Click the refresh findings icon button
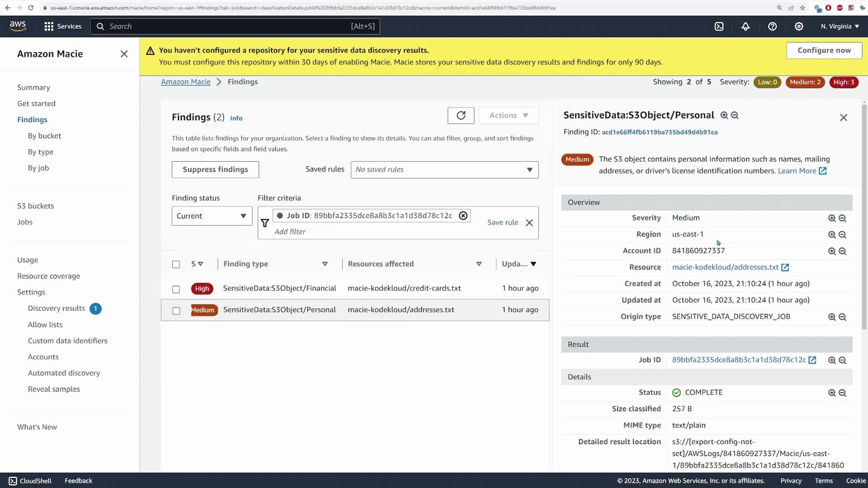 coord(461,116)
